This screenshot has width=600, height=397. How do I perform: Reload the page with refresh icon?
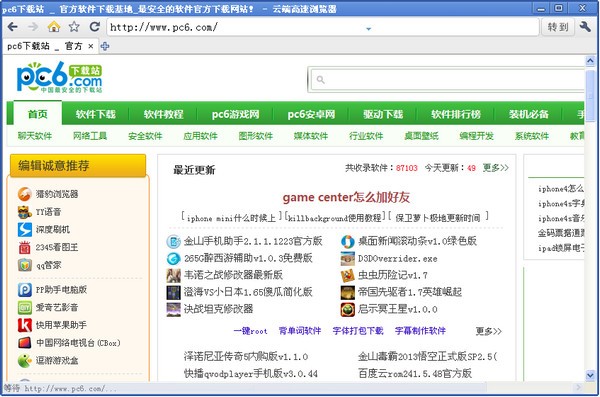(x=95, y=26)
